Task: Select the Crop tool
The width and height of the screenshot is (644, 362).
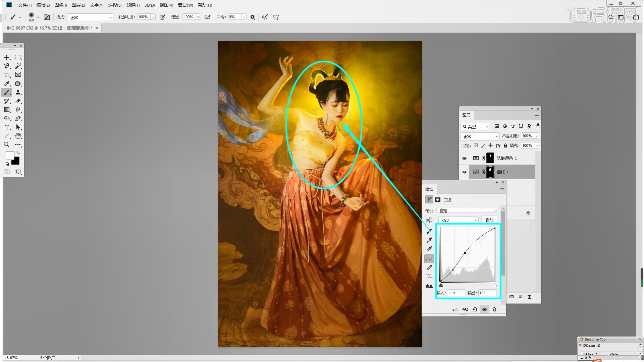Action: tap(7, 75)
